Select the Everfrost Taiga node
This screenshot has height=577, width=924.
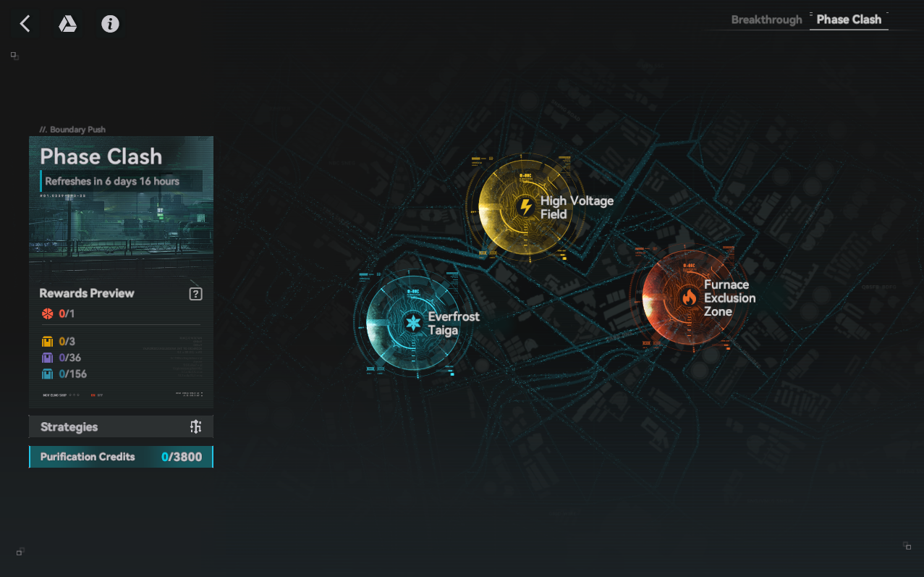(413, 322)
